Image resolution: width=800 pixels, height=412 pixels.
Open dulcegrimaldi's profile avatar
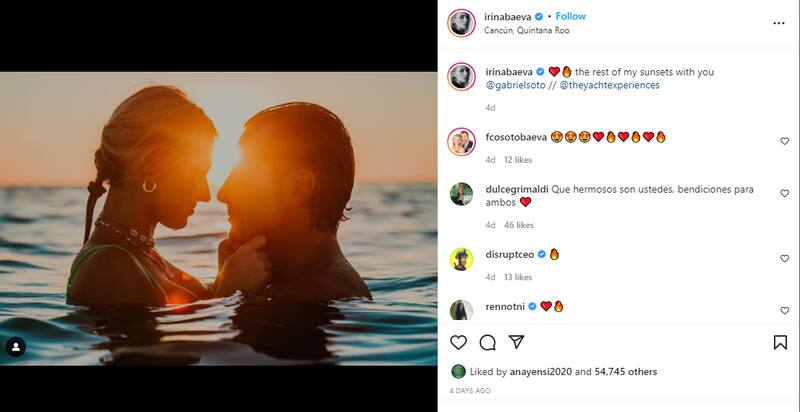pyautogui.click(x=460, y=194)
